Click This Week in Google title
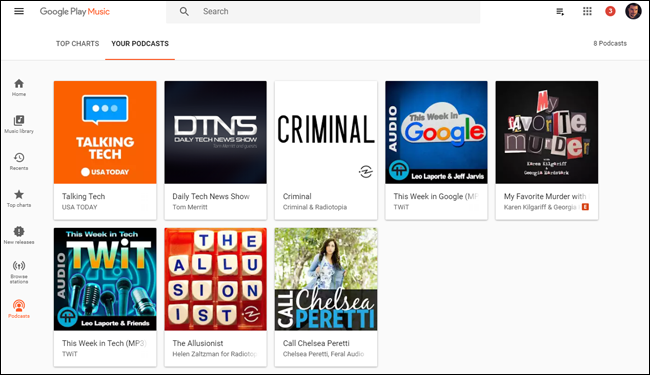 point(436,196)
